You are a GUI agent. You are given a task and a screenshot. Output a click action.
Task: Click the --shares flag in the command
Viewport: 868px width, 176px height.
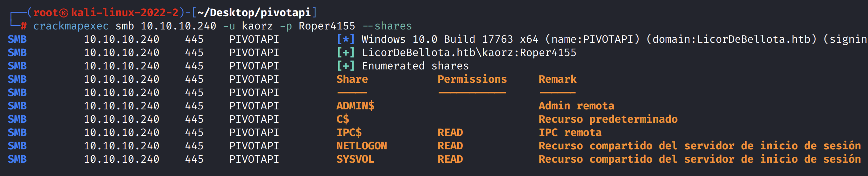pos(387,26)
